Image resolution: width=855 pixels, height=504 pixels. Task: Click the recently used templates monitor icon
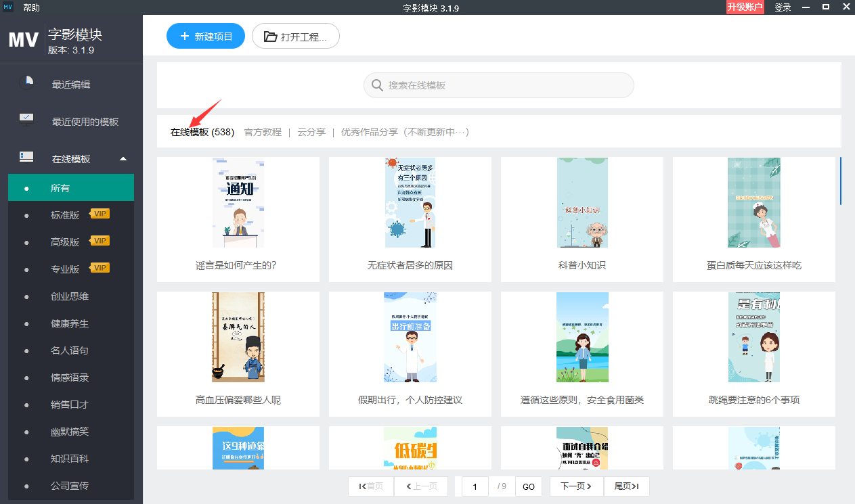coord(26,120)
